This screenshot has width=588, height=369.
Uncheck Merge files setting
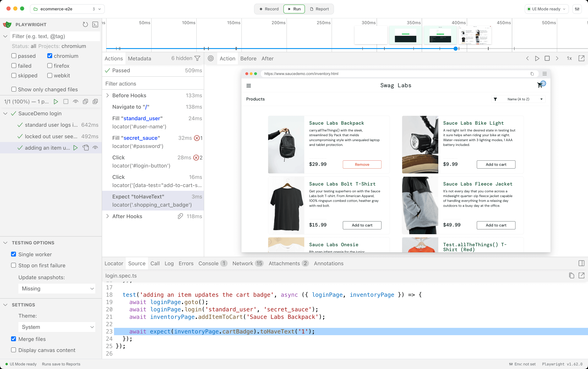[x=14, y=339]
